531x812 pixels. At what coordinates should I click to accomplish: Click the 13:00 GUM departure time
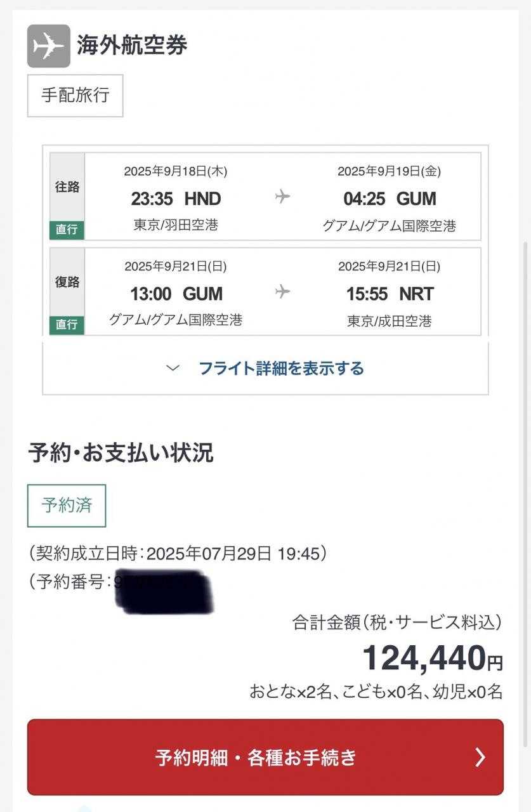(176, 294)
